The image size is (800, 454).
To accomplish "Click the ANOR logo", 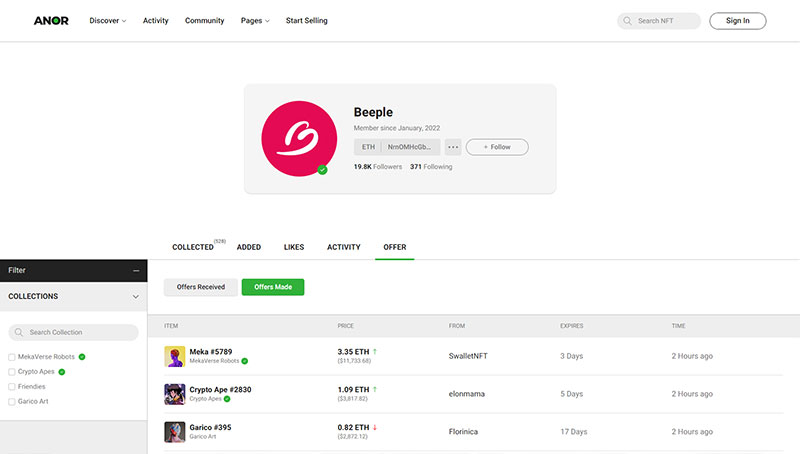I will 51,21.
